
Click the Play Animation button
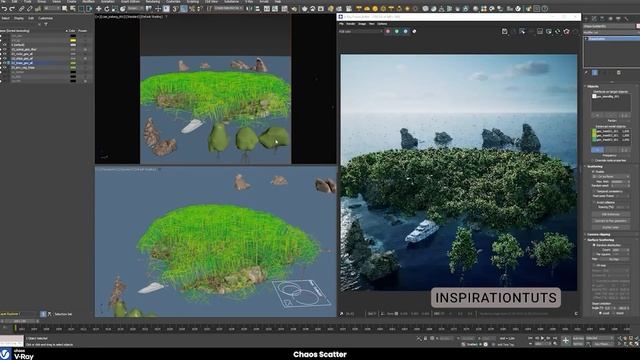(542, 338)
